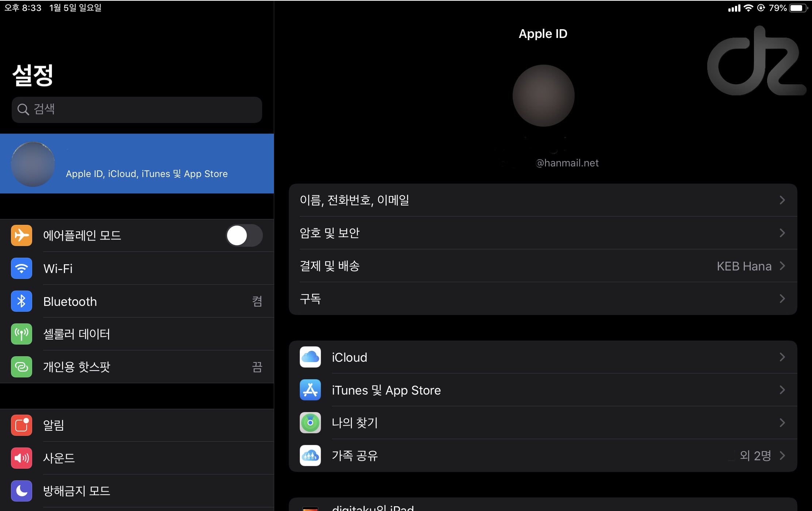
Task: Tap the large Apple ID profile photo
Action: tap(543, 96)
